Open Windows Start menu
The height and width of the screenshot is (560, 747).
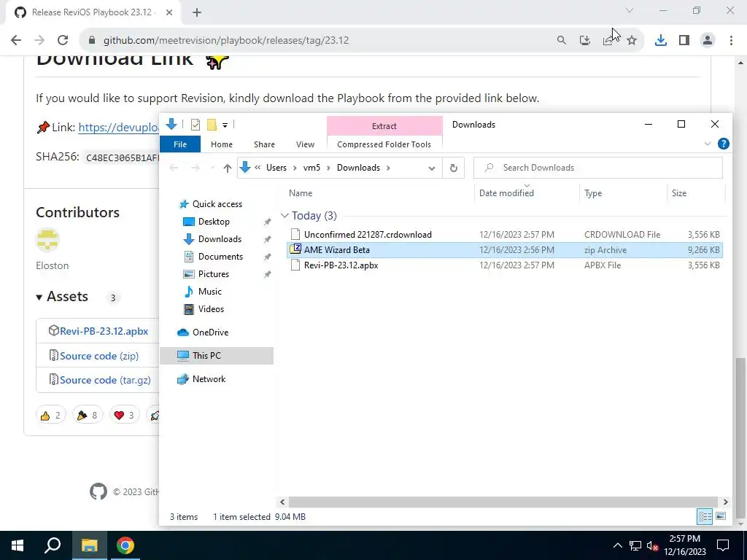(x=18, y=545)
